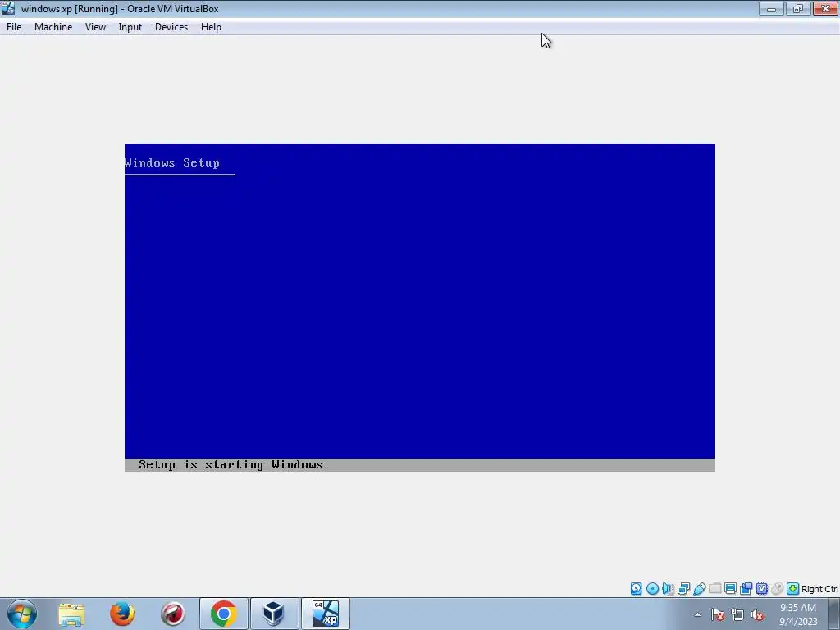Launch Firefox from the taskbar

tap(122, 614)
